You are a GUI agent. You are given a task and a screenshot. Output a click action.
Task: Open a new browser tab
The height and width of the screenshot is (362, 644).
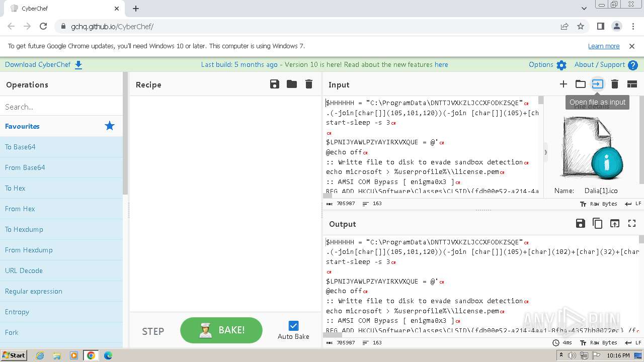pyautogui.click(x=136, y=9)
